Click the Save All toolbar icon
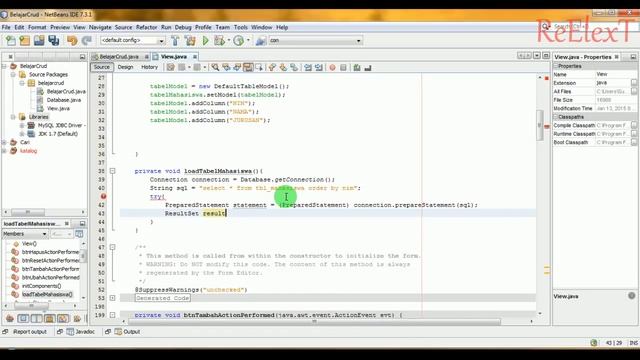 (x=53, y=40)
